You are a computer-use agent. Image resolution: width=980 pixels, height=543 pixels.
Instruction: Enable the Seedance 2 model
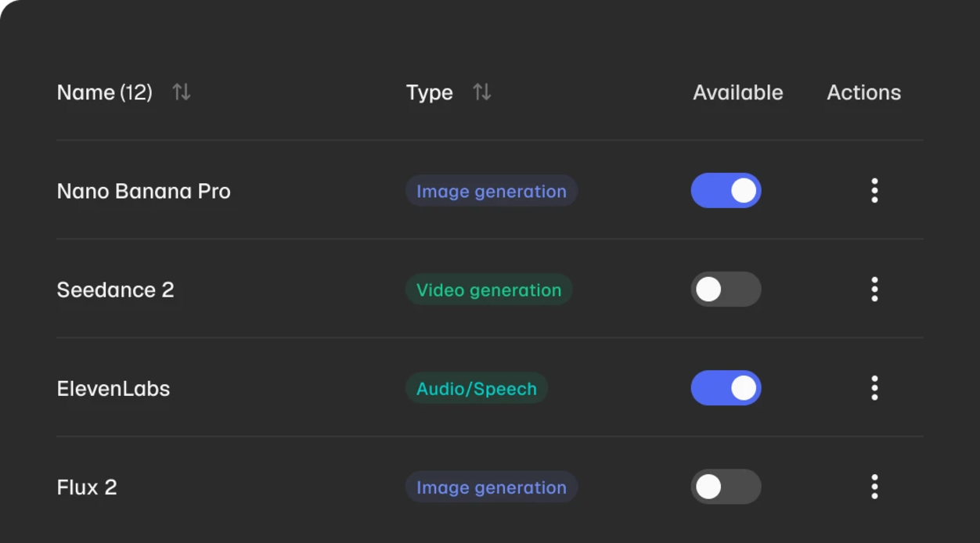pos(726,289)
